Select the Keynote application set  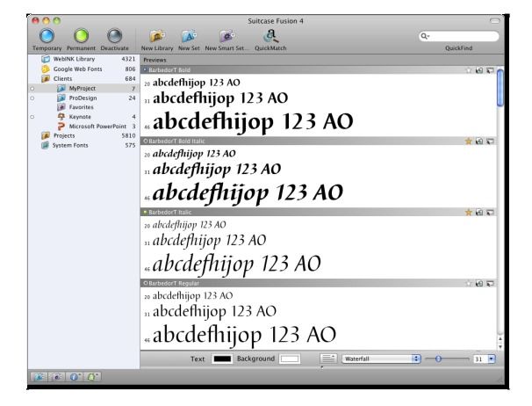pyautogui.click(x=83, y=117)
